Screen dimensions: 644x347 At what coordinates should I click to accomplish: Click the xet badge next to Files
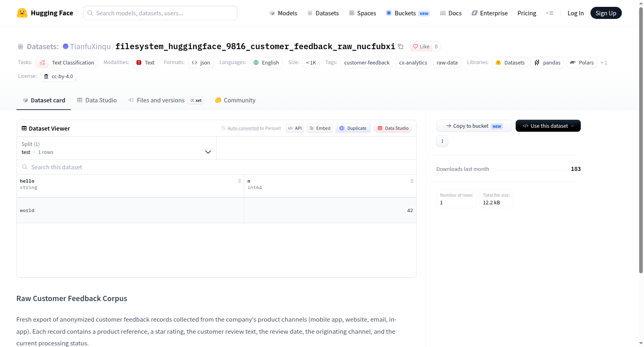tap(196, 100)
